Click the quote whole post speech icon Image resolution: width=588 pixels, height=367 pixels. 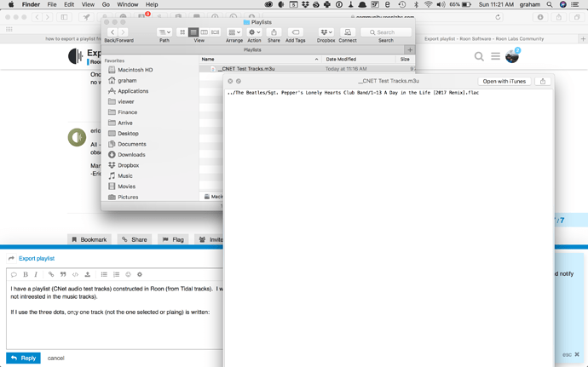pyautogui.click(x=14, y=274)
